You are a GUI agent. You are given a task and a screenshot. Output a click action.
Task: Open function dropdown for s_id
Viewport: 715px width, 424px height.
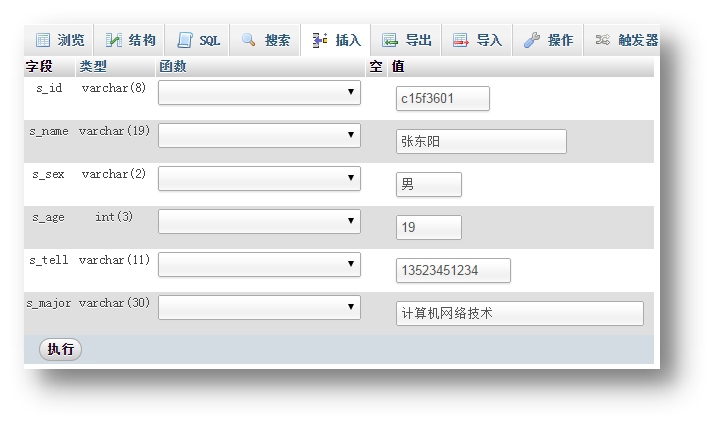point(259,93)
